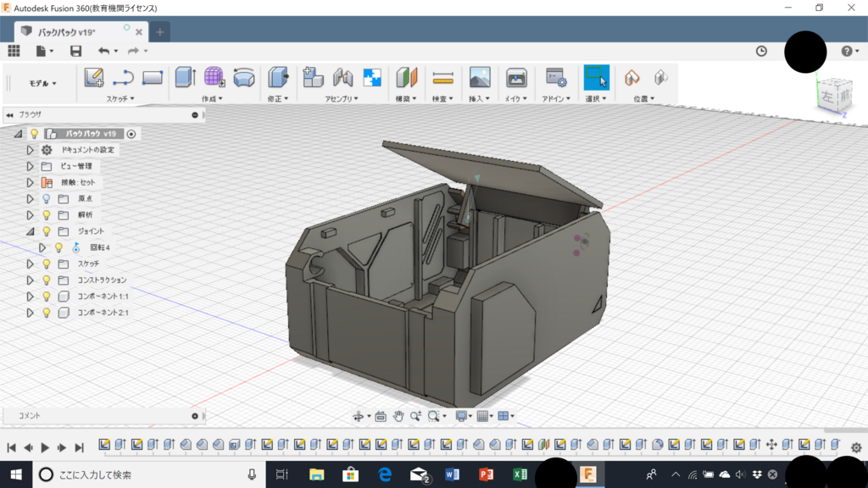The image size is (868, 488).
Task: Toggle visibility of コンポーネント1:1
Action: click(x=47, y=297)
